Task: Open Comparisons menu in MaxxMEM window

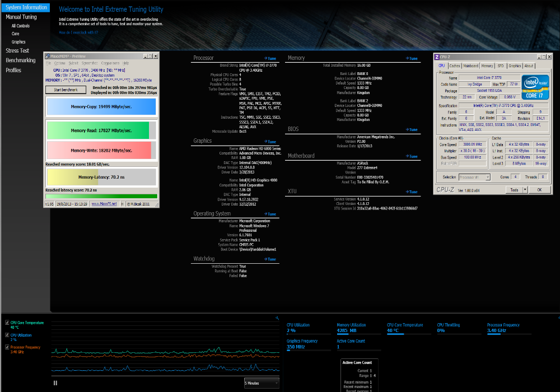Action: (110, 63)
